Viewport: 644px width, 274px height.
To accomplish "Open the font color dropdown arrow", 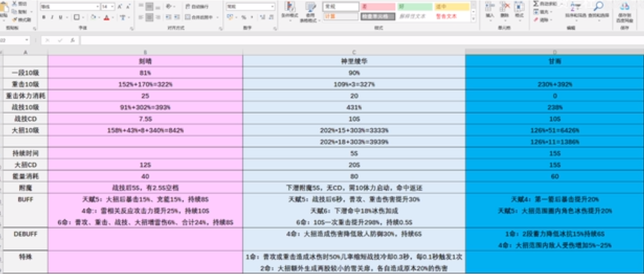I will pyautogui.click(x=113, y=17).
